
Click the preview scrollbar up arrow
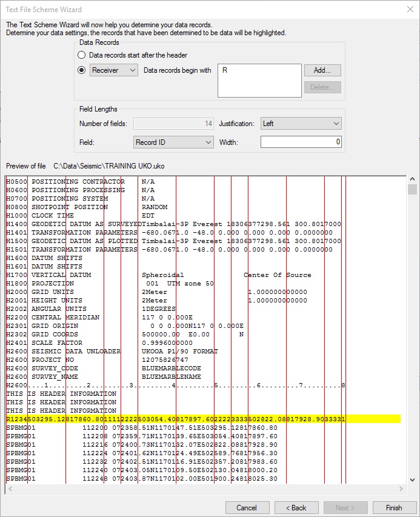(412, 179)
